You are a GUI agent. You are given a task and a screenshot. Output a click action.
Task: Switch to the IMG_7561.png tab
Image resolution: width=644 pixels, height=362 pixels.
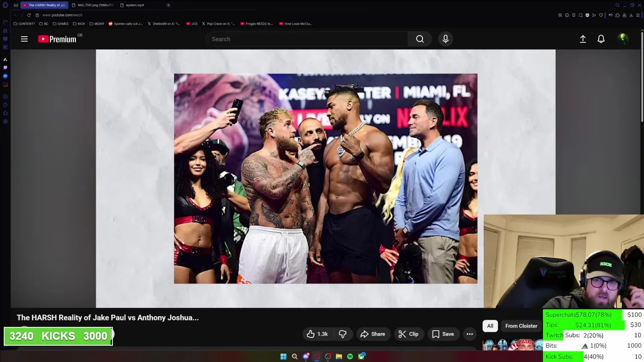click(x=92, y=5)
